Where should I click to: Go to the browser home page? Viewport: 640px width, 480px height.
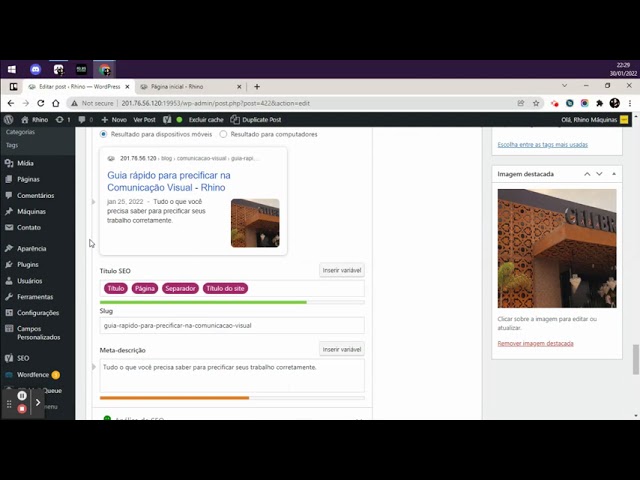pos(56,103)
